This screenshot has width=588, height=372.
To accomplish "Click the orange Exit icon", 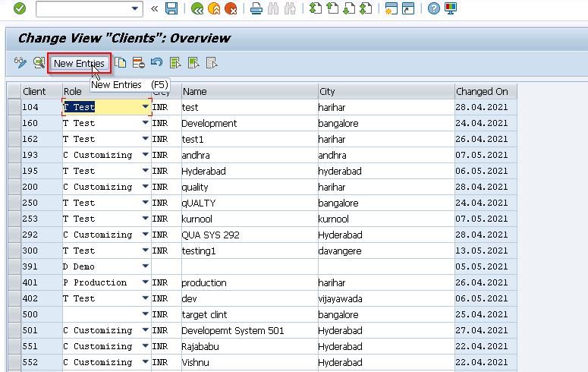I will (214, 8).
